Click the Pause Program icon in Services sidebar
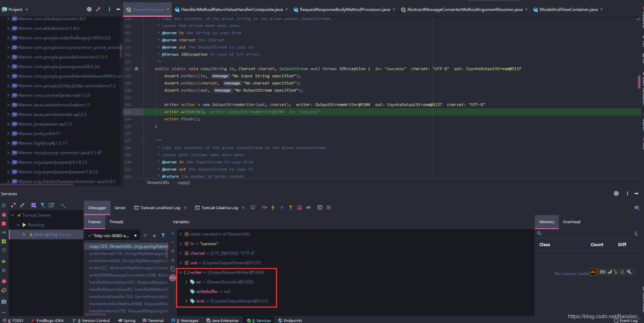 (4, 271)
